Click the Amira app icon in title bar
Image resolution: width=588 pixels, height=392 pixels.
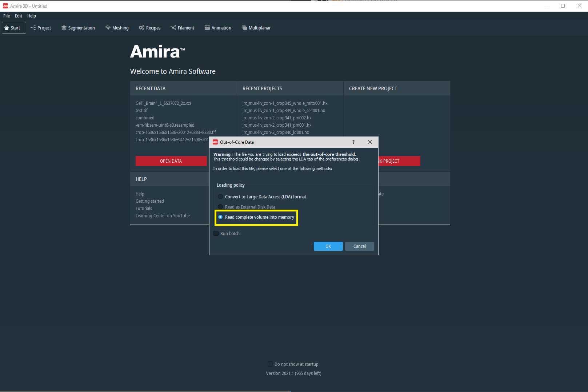click(5, 6)
